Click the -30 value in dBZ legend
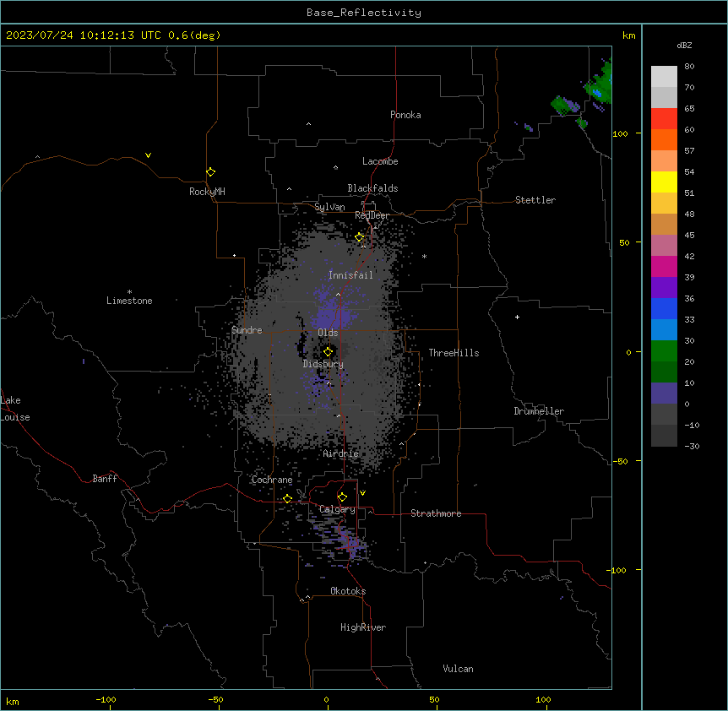This screenshot has height=711, width=728. click(692, 446)
